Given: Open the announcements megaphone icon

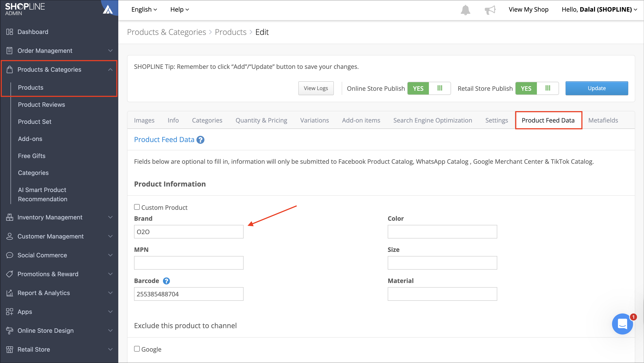Looking at the screenshot, I should click(x=490, y=10).
